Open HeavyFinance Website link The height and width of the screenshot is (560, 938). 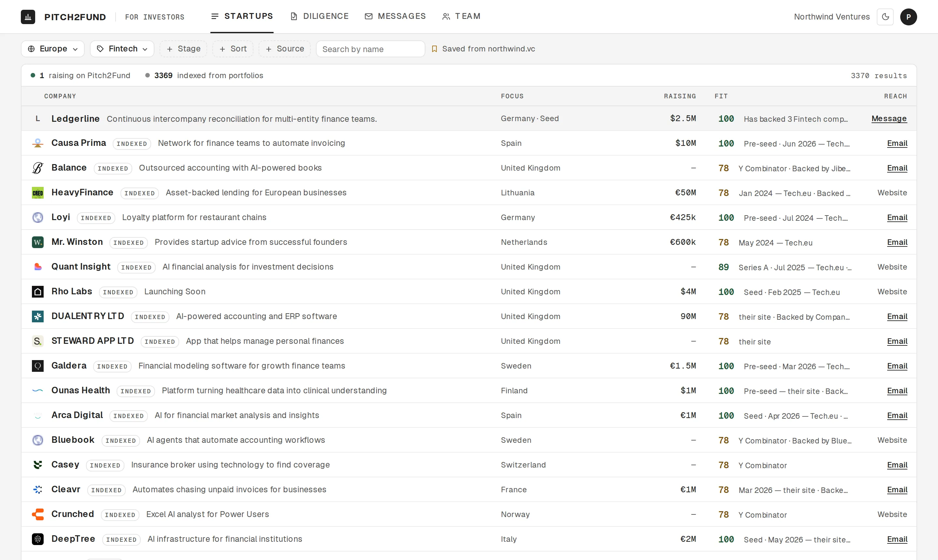[892, 193]
